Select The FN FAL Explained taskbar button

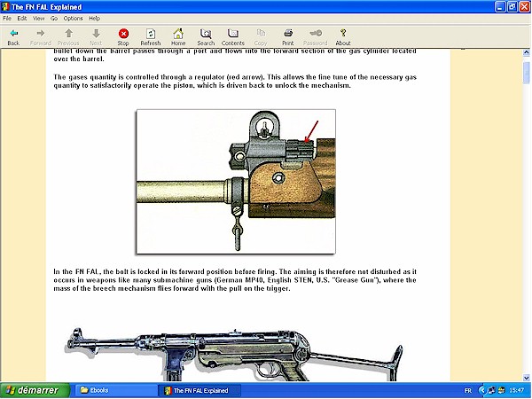coord(199,390)
